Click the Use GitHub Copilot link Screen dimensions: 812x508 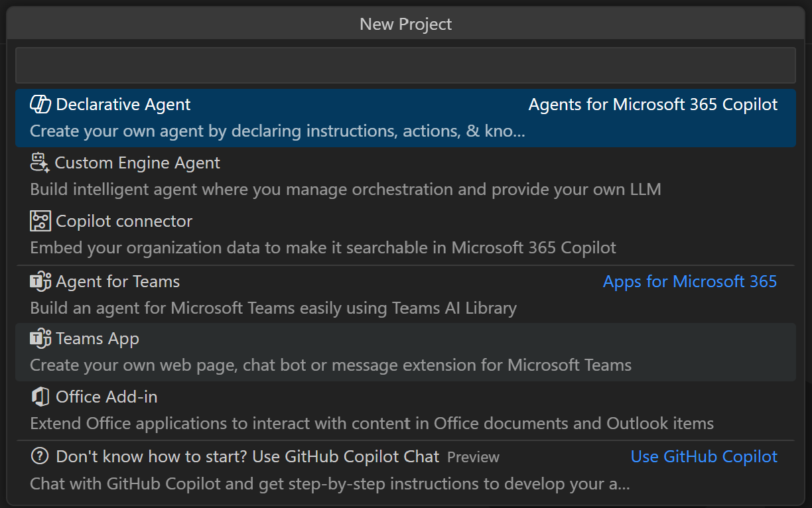(704, 457)
